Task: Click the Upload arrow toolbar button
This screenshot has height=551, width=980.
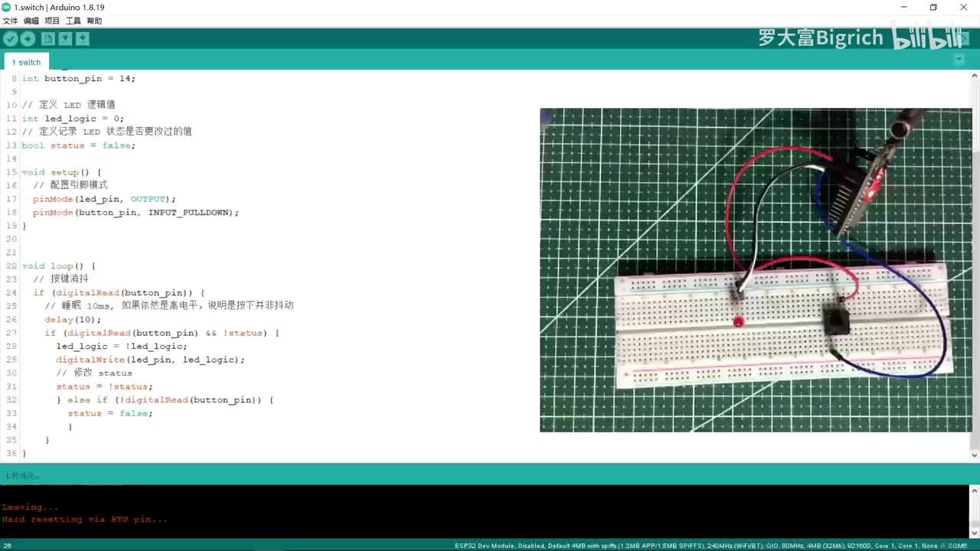Action: coord(28,38)
